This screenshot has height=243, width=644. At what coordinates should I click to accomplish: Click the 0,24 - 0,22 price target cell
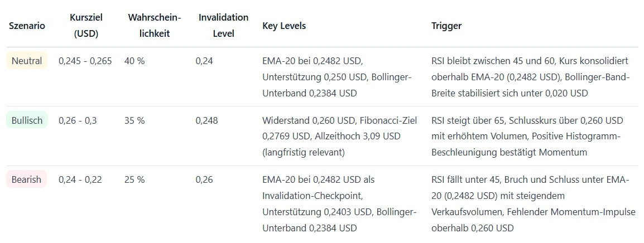point(80,180)
